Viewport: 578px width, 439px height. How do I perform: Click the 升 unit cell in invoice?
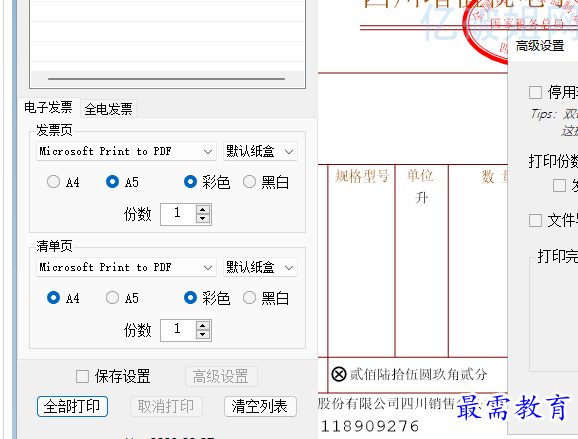[421, 198]
